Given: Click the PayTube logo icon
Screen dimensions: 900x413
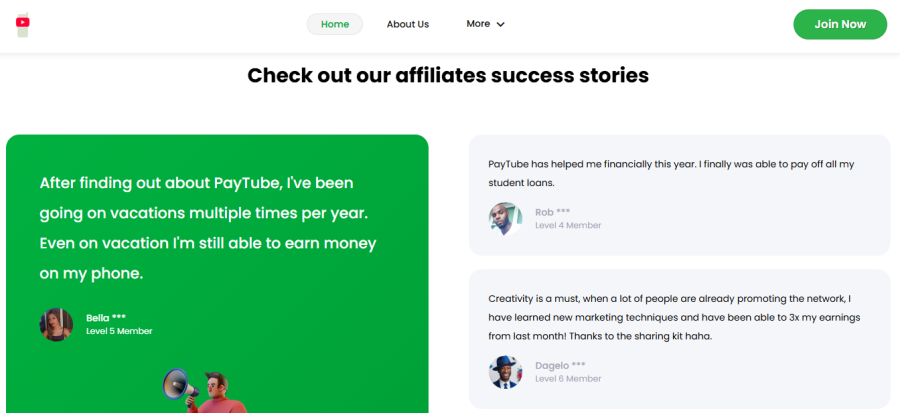Looking at the screenshot, I should click(23, 24).
